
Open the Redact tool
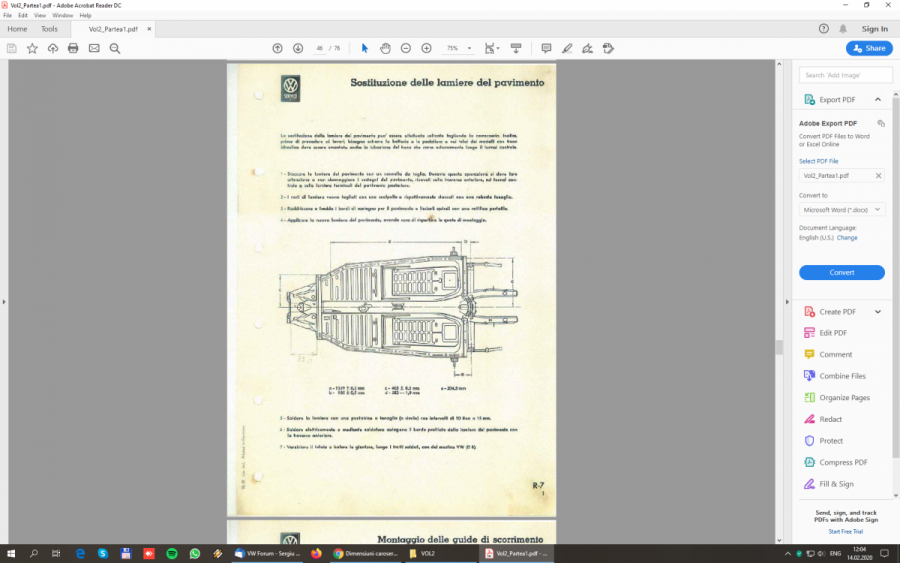pyautogui.click(x=830, y=419)
